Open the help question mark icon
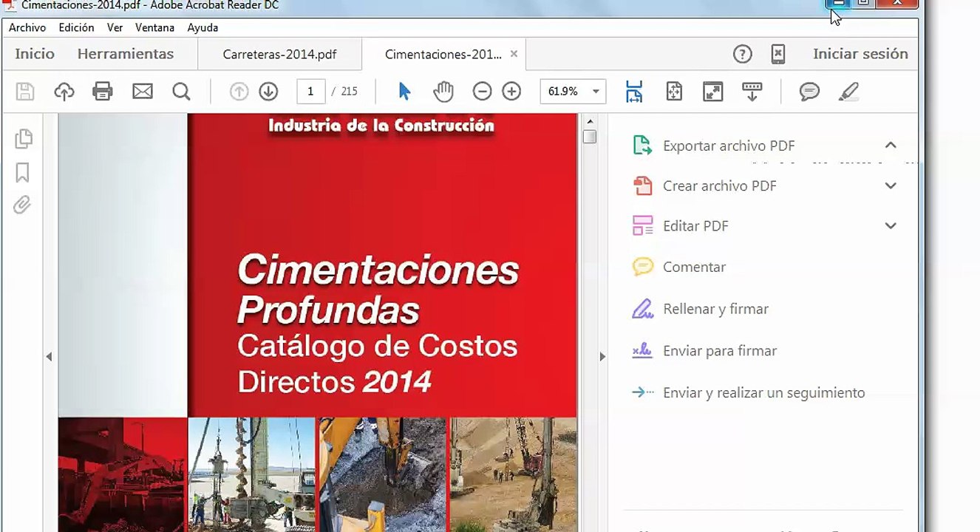This screenshot has width=980, height=532. 742,54
